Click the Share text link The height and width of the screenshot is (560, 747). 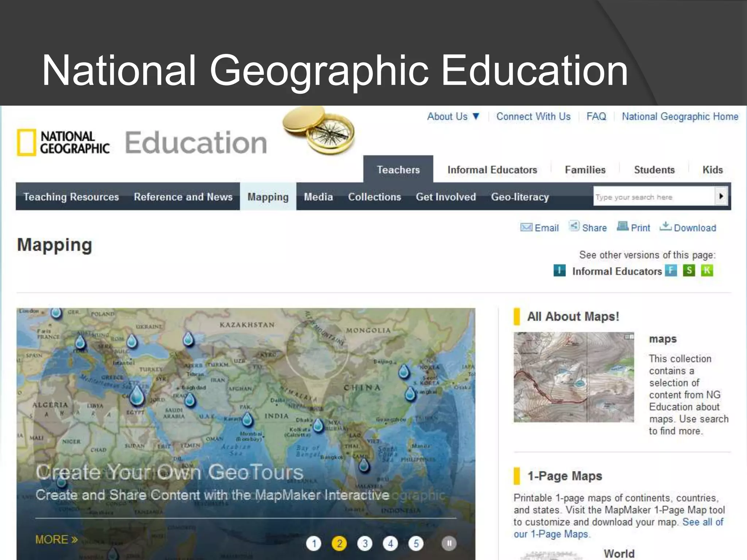[594, 228]
